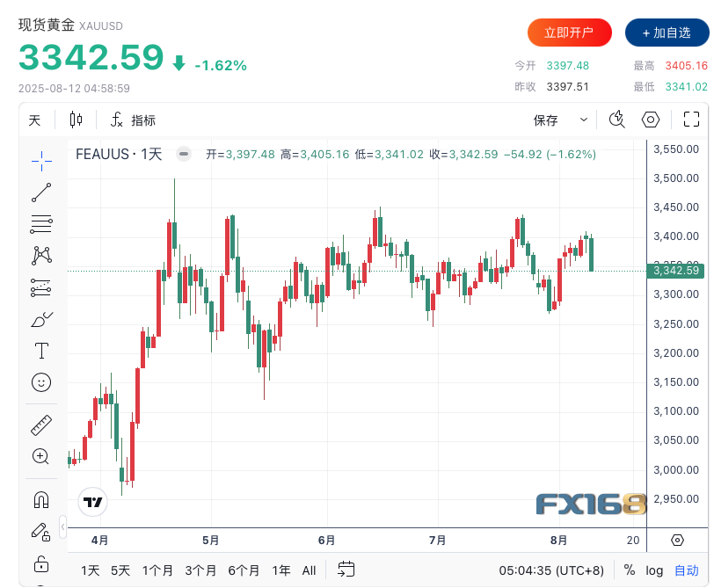
Task: Open chart settings hexagon icon in toolbar
Action: [651, 120]
